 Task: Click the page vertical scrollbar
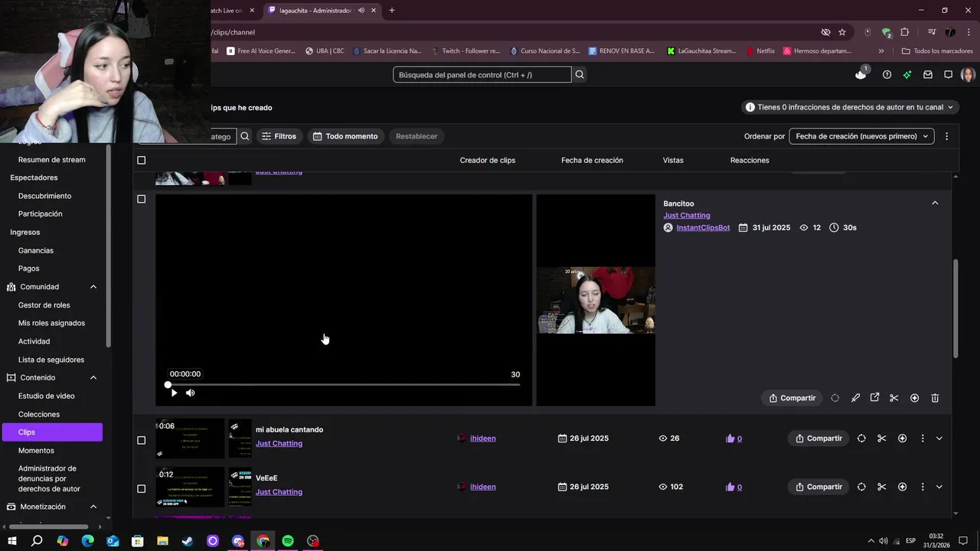(955, 308)
